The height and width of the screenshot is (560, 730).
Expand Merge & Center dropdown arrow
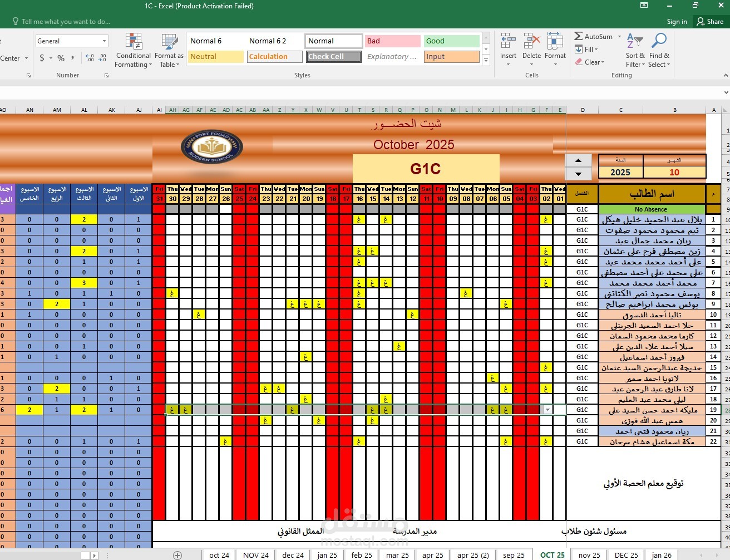[27, 58]
